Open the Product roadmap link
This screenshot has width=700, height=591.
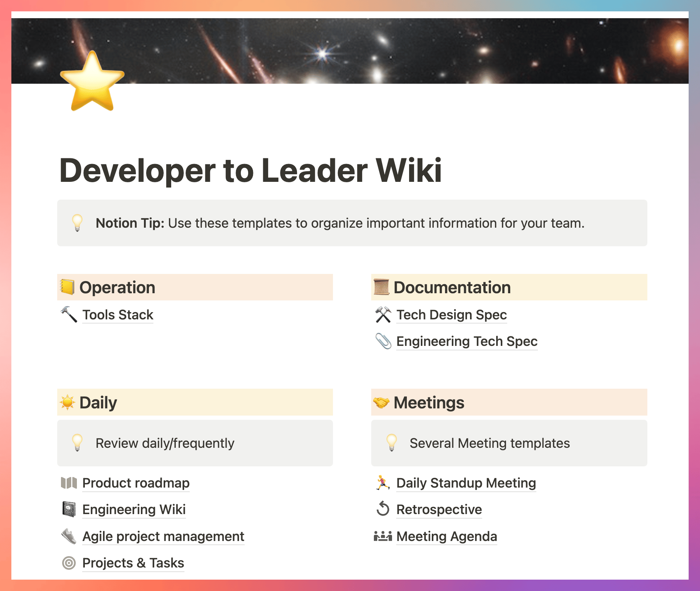point(136,483)
